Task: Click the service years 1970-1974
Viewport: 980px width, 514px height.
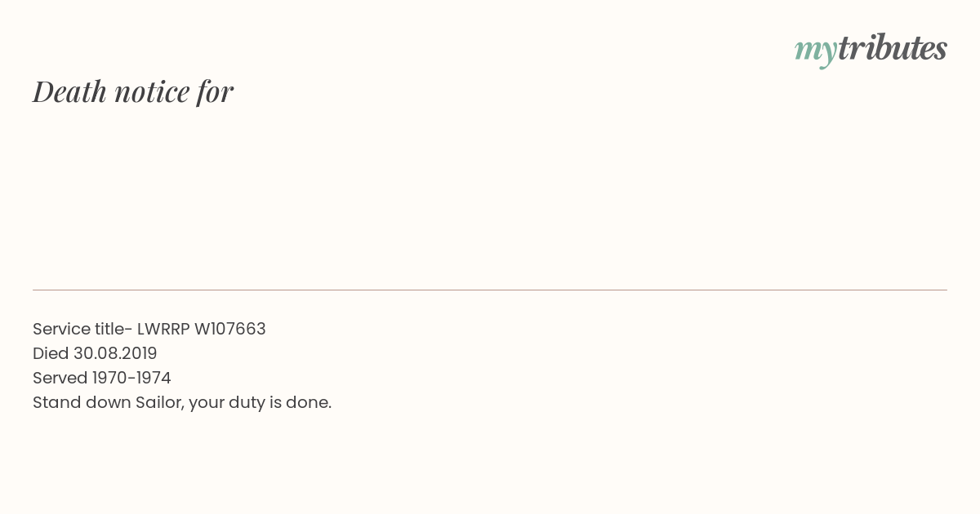Action: [x=131, y=378]
